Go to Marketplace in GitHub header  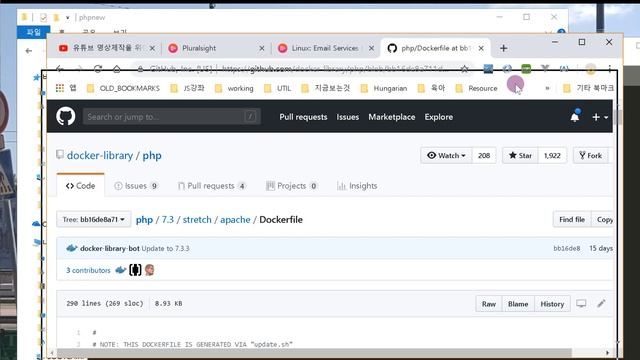[x=392, y=117]
